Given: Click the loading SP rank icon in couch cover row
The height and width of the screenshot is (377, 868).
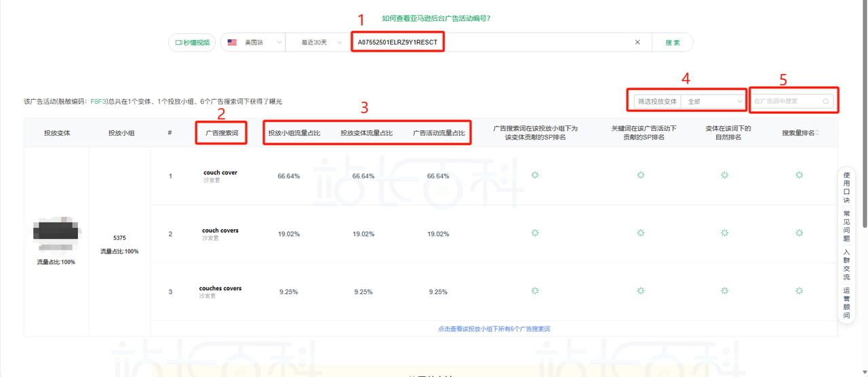Looking at the screenshot, I should [x=535, y=175].
